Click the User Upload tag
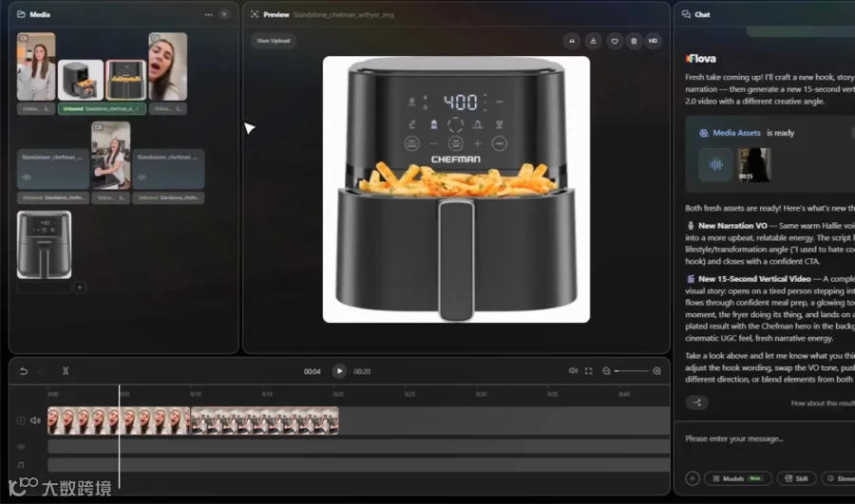The width and height of the screenshot is (855, 504). (x=274, y=41)
